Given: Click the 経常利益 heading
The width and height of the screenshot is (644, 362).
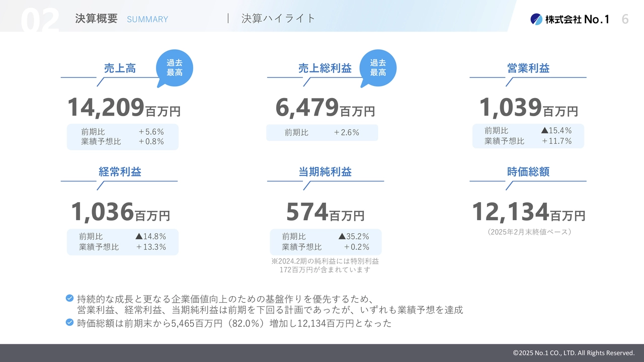Looking at the screenshot, I should click(120, 171).
